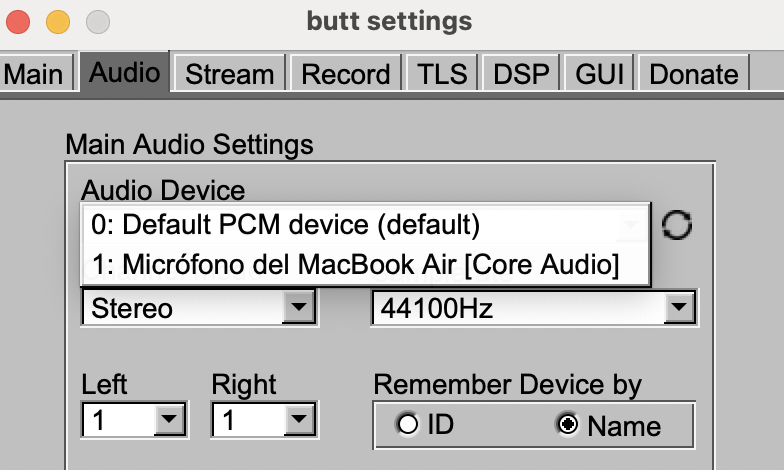Image resolution: width=784 pixels, height=470 pixels.
Task: Open the GUI tab
Action: 600,74
